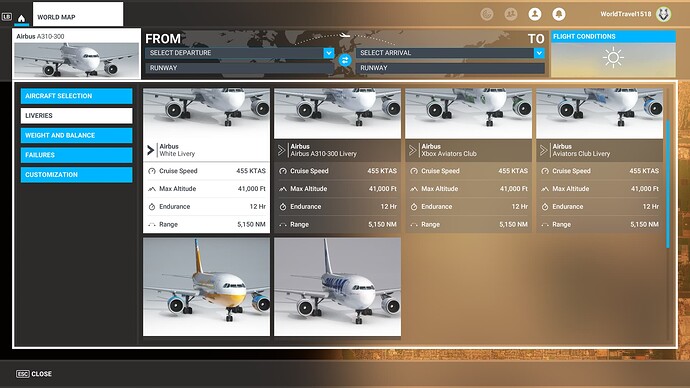Click Aviators Club Livery Cruise Speed icon
Screen dimensions: 690x388
(x=545, y=171)
